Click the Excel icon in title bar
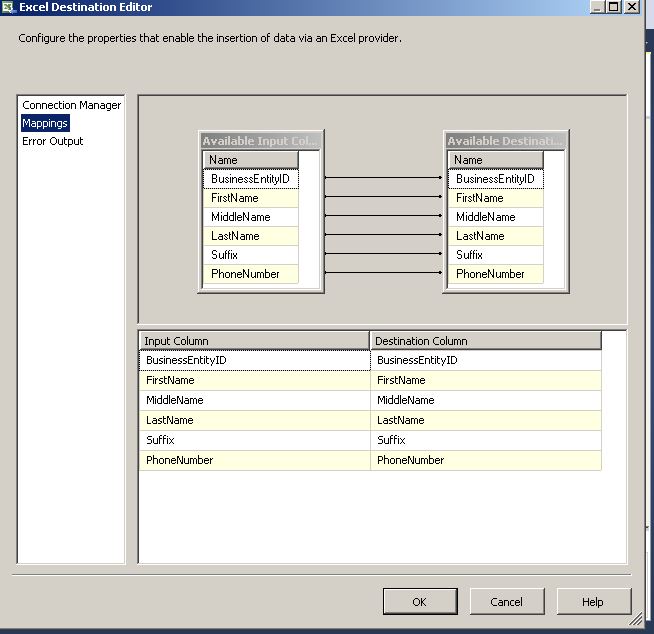This screenshot has width=654, height=634. (8, 7)
